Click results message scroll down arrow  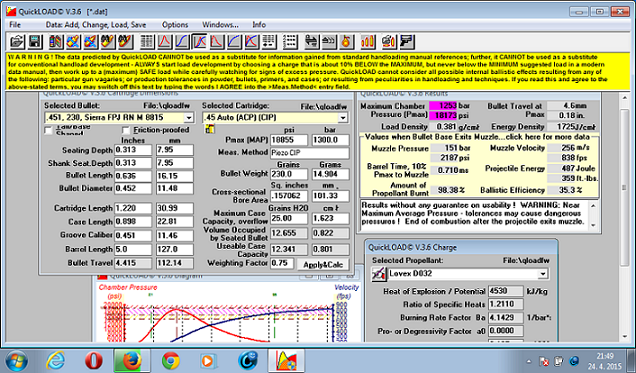pyautogui.click(x=593, y=225)
